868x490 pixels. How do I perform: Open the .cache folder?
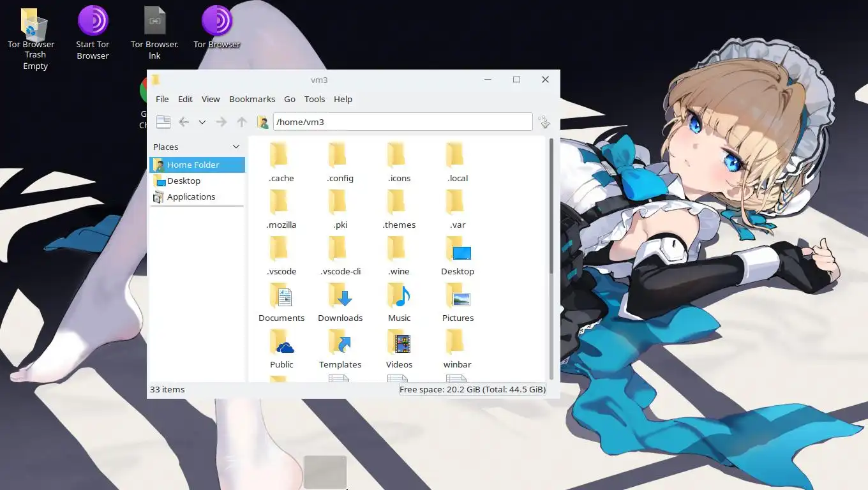pos(281,163)
